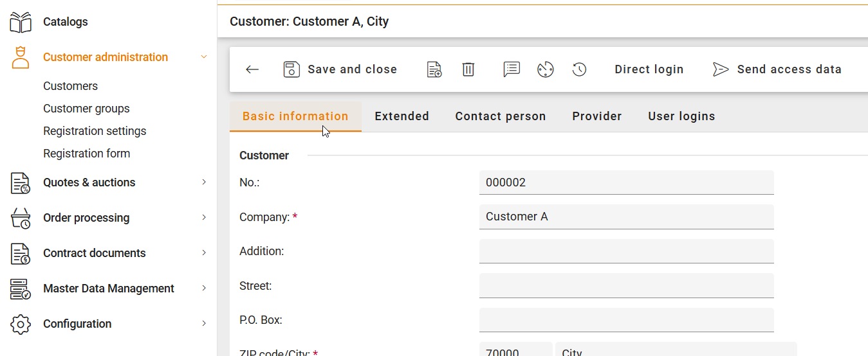Expand the Master Data Management menu
This screenshot has width=868, height=356.
pos(204,289)
